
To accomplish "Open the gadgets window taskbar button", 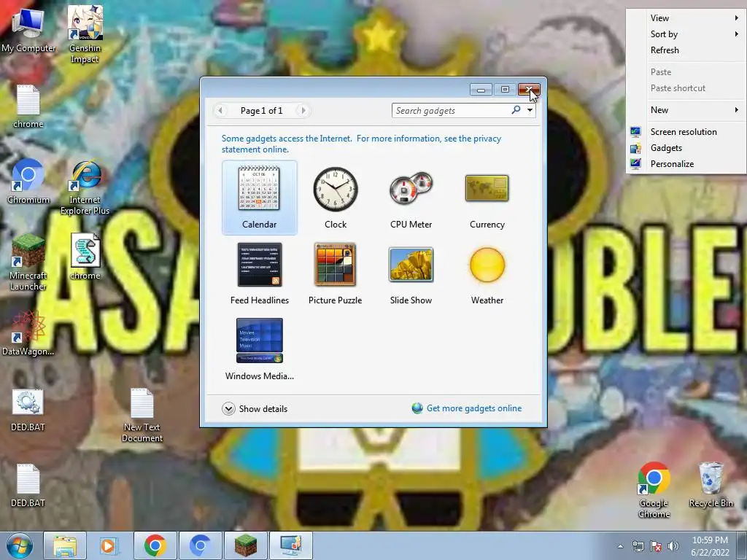I will click(290, 545).
